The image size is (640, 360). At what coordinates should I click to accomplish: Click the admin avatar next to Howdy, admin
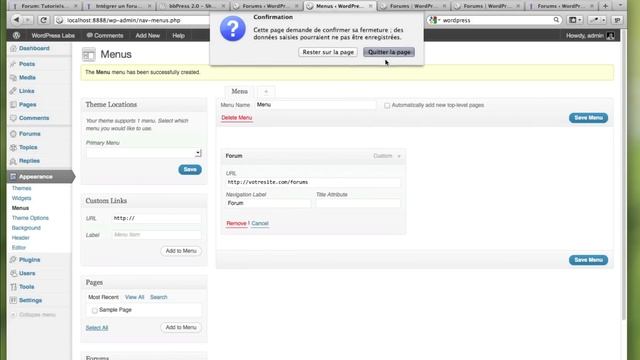610,36
